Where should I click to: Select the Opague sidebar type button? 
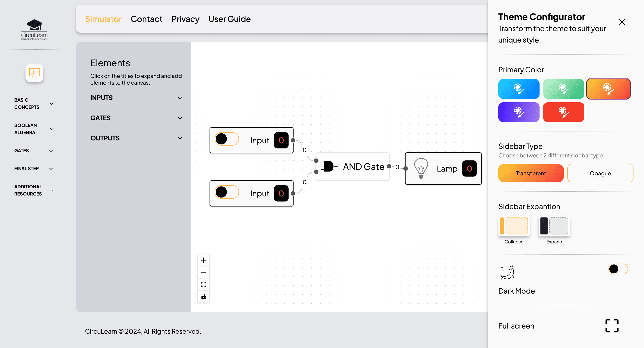(x=600, y=173)
